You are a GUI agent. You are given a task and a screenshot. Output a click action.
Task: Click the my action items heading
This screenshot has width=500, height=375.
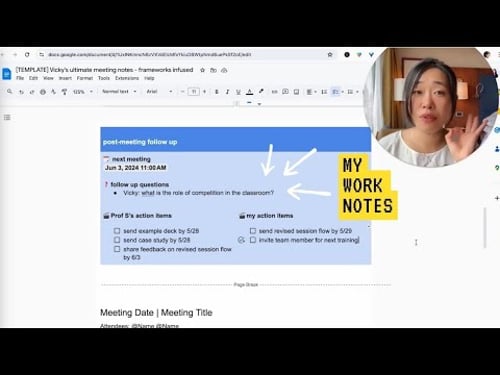tap(270, 216)
